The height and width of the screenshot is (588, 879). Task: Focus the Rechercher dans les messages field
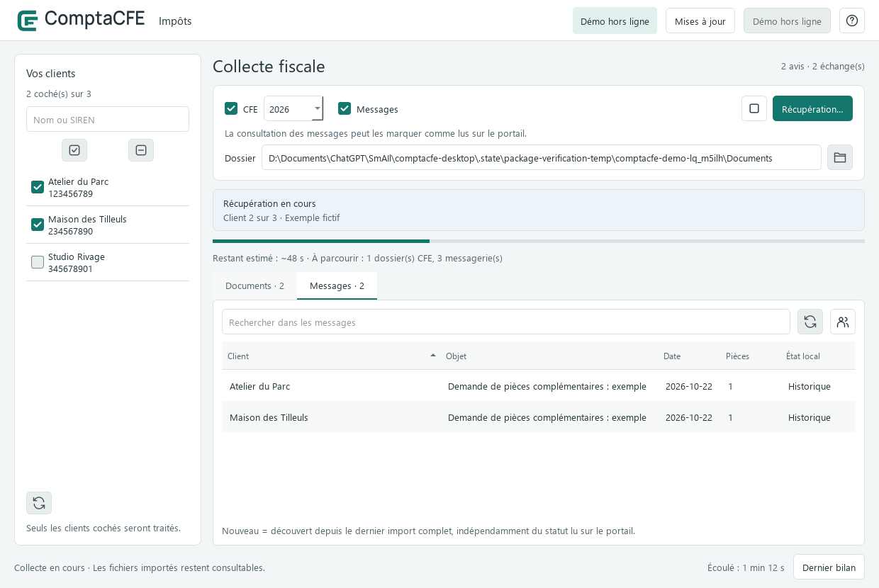[506, 322]
